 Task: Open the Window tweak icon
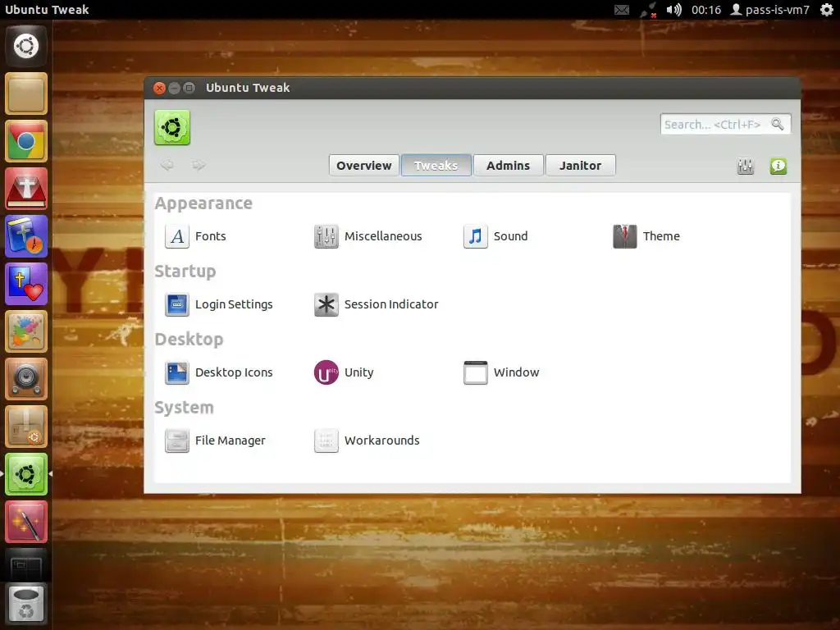tap(475, 372)
